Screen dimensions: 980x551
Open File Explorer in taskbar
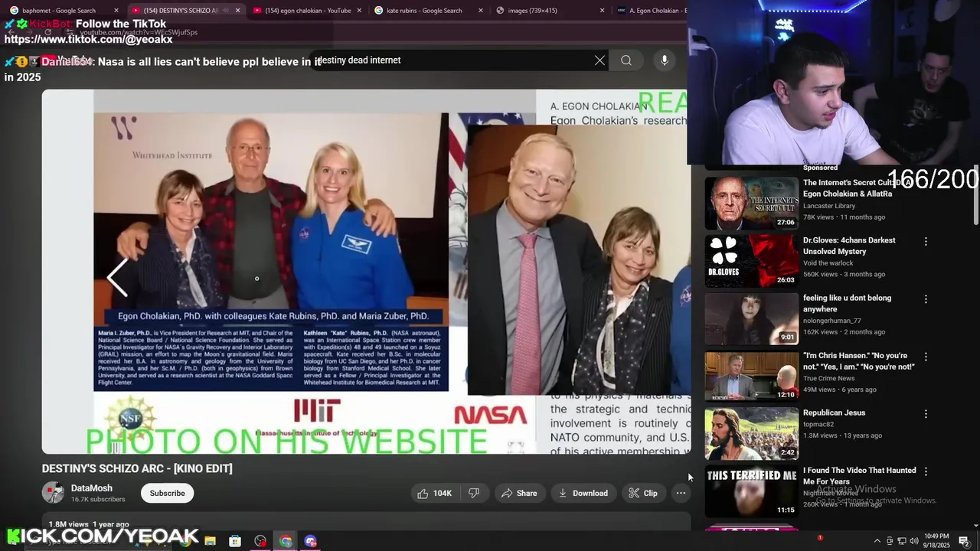210,541
